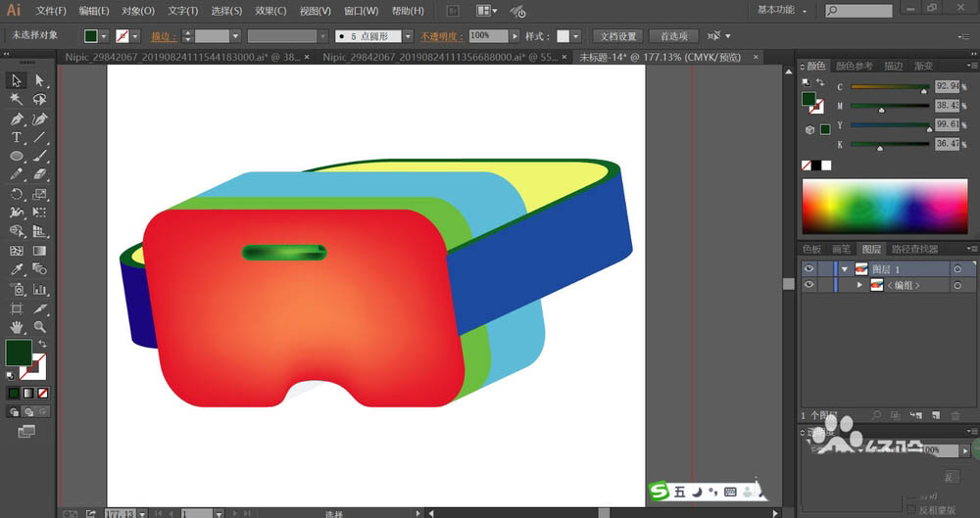Open fill color dropdown in control bar
The image size is (980, 518).
tap(104, 36)
